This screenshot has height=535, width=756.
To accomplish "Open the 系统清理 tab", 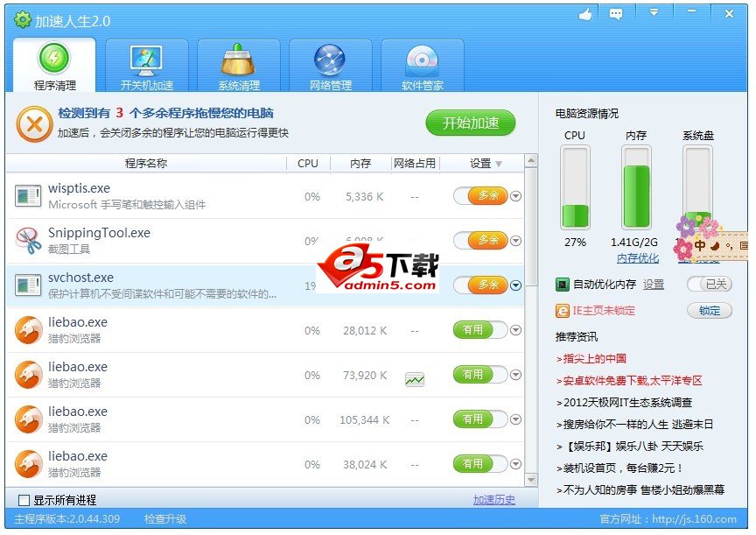I will pos(239,66).
